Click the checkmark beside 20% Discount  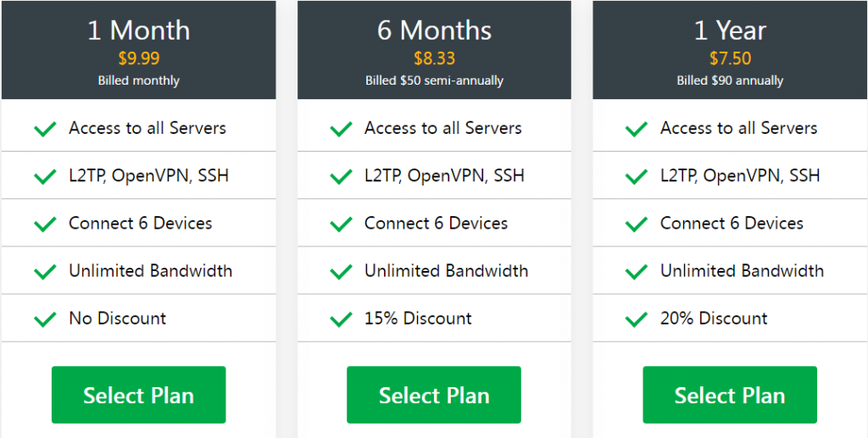(x=637, y=319)
